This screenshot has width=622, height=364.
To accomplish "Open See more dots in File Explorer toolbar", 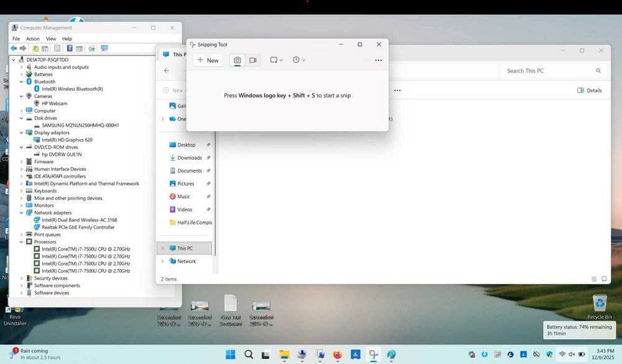I will pos(397,90).
